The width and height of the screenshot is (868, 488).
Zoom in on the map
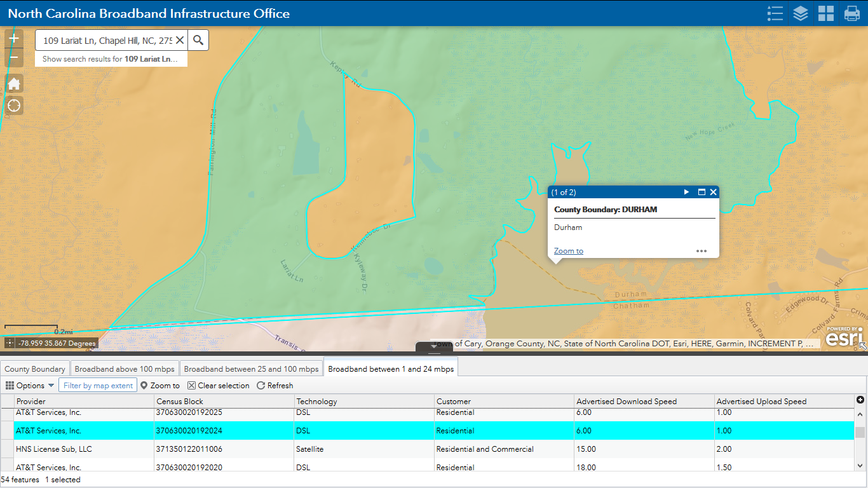coord(14,39)
